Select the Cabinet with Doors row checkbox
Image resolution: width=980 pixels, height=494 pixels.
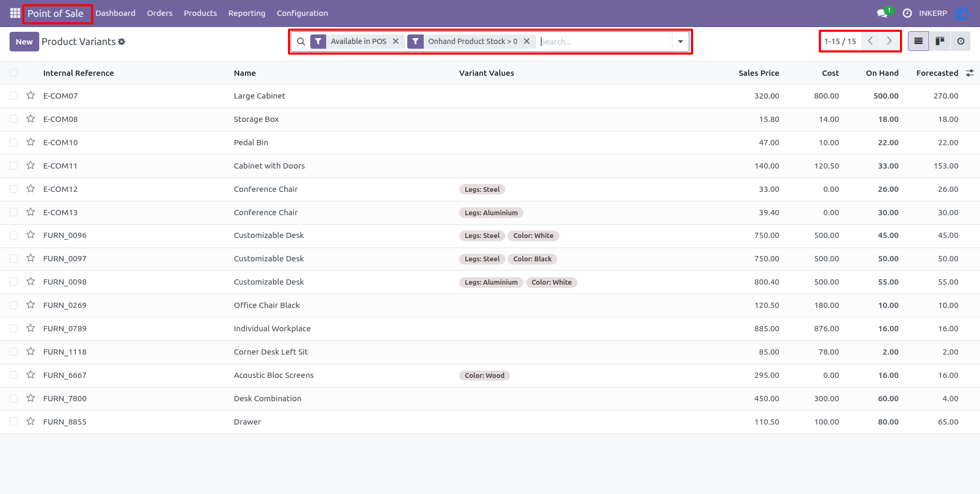click(x=14, y=166)
